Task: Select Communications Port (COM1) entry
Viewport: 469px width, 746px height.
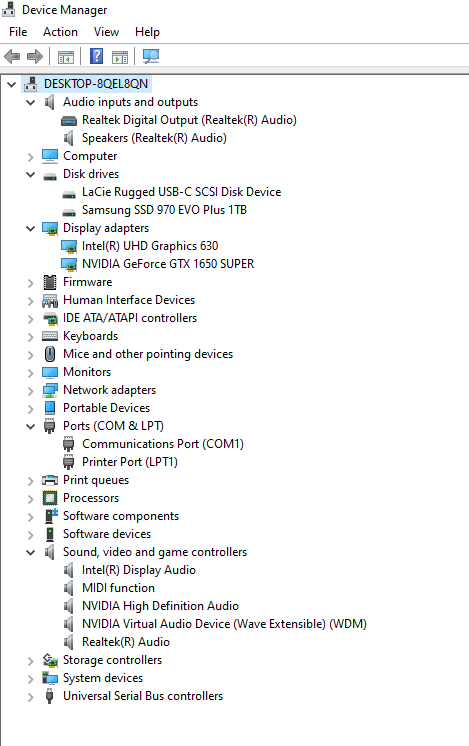Action: (x=163, y=444)
